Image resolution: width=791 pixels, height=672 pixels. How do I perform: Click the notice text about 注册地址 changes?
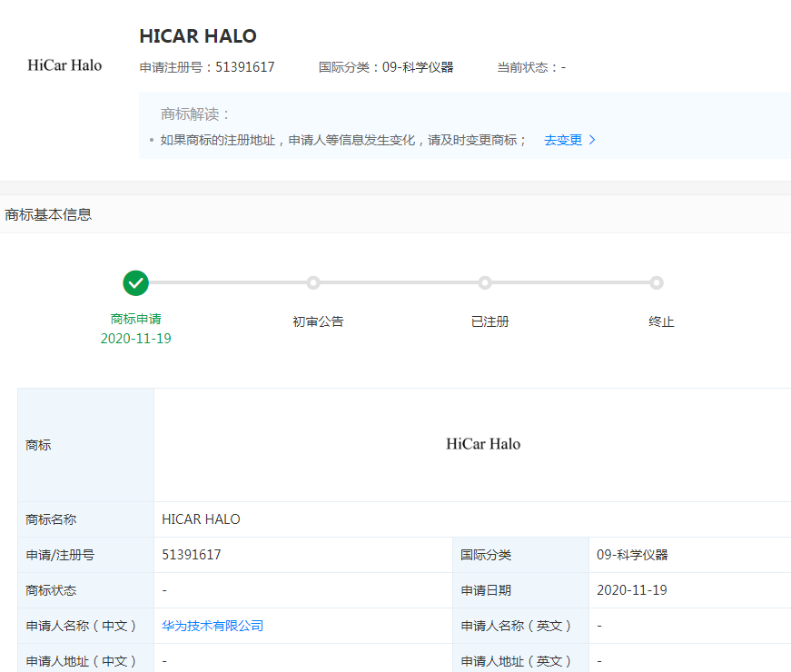click(343, 140)
